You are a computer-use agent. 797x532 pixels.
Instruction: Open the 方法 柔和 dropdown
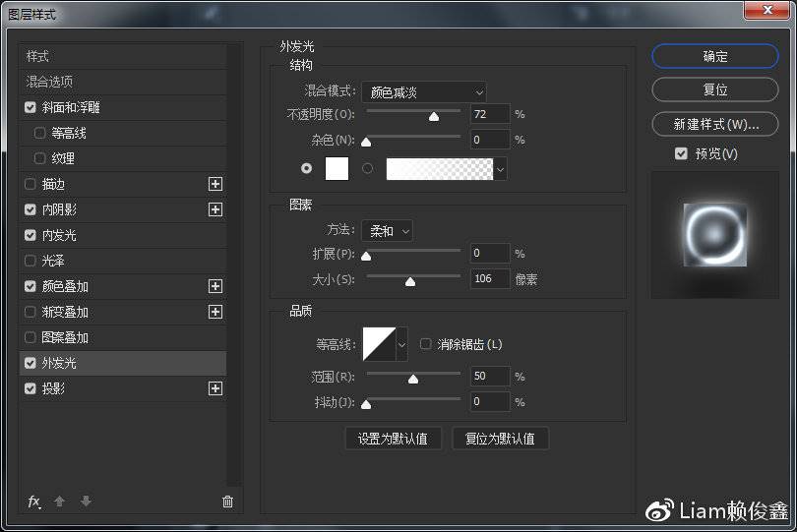(388, 231)
